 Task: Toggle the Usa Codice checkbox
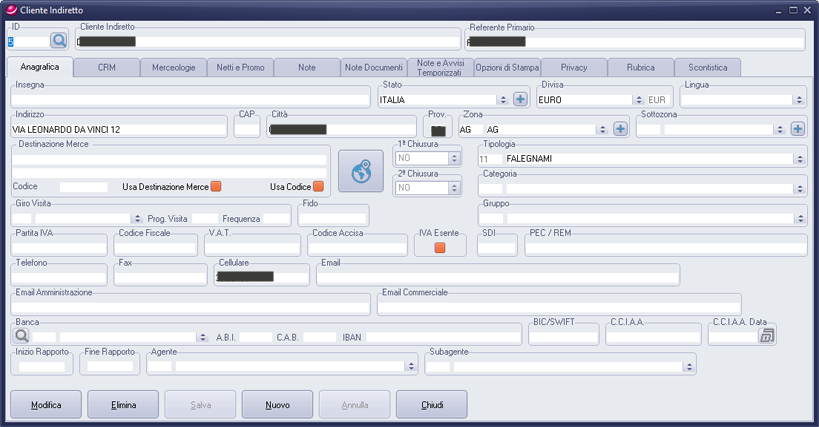(x=318, y=187)
